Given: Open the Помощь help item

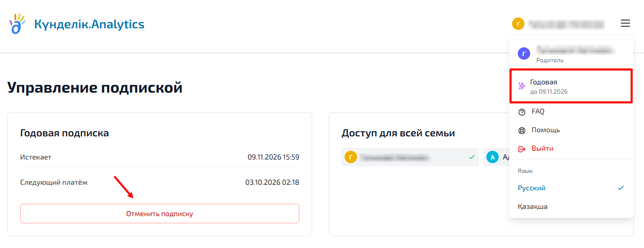Looking at the screenshot, I should [546, 130].
